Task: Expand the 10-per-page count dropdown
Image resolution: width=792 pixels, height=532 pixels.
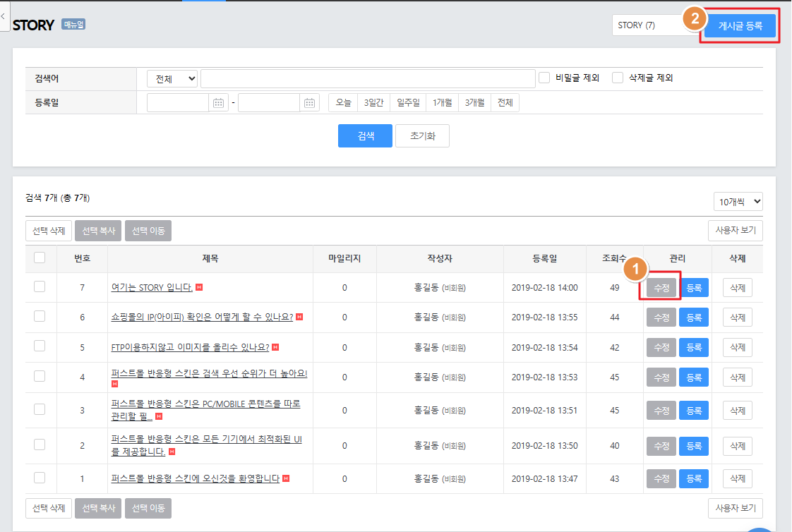Action: 738,201
